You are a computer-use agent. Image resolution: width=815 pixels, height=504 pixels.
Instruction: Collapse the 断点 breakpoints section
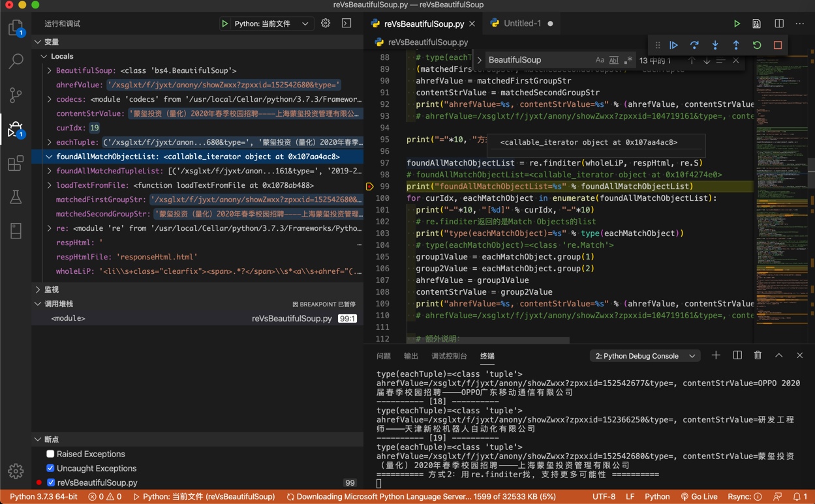[x=38, y=439]
